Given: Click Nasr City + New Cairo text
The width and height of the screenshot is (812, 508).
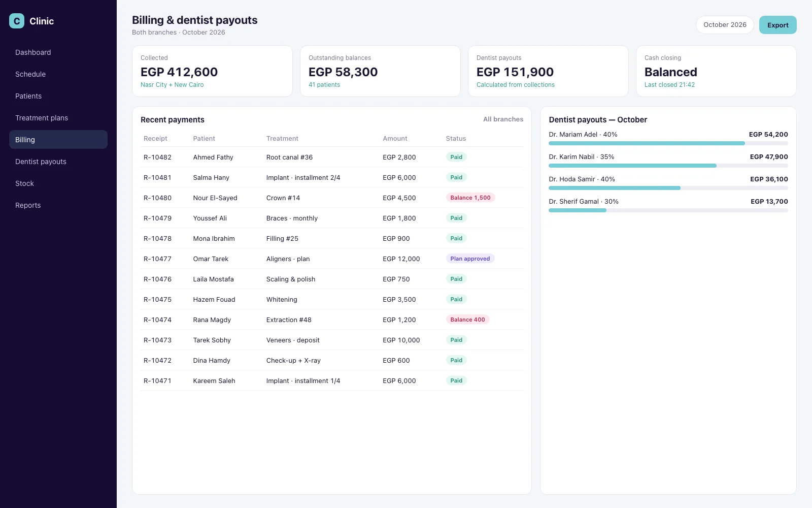Looking at the screenshot, I should [172, 85].
